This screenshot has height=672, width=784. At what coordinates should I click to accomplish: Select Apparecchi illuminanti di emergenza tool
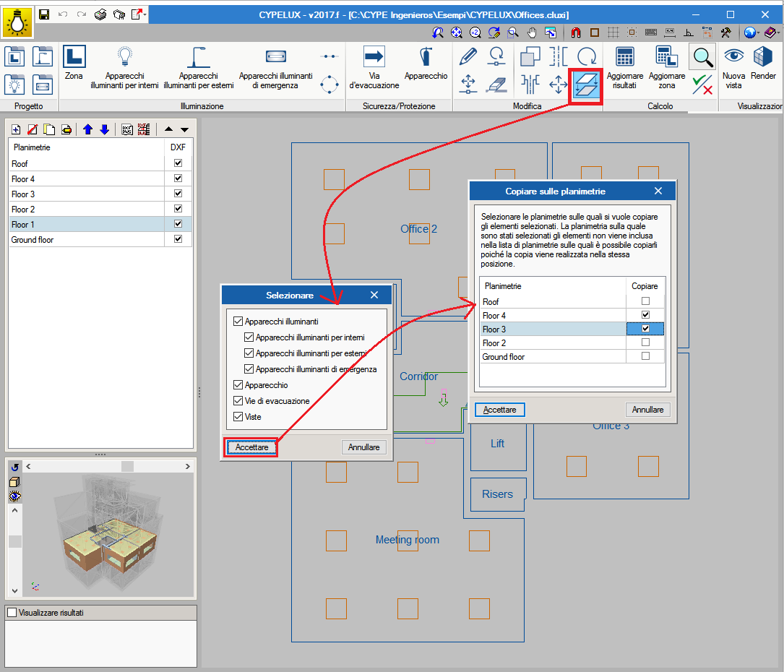click(275, 67)
